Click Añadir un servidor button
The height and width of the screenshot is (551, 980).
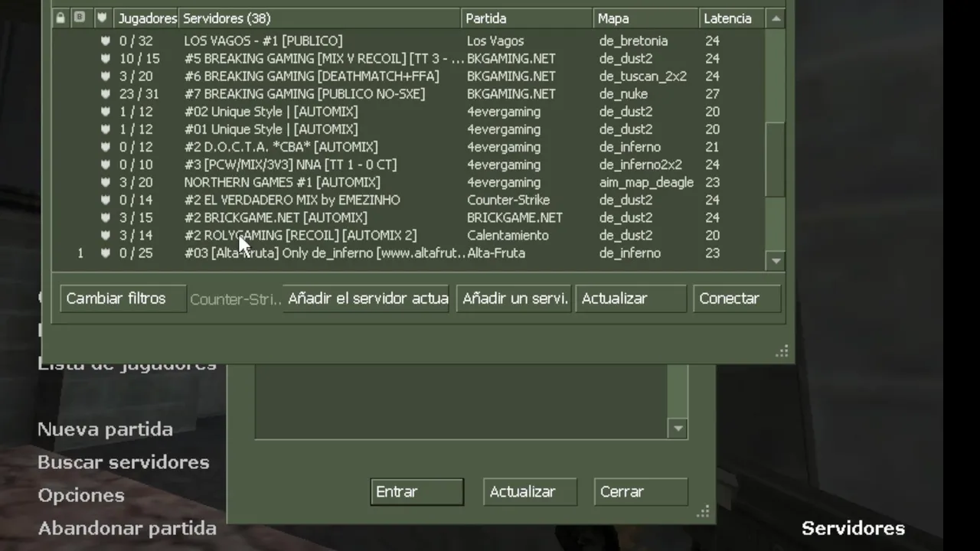click(513, 298)
